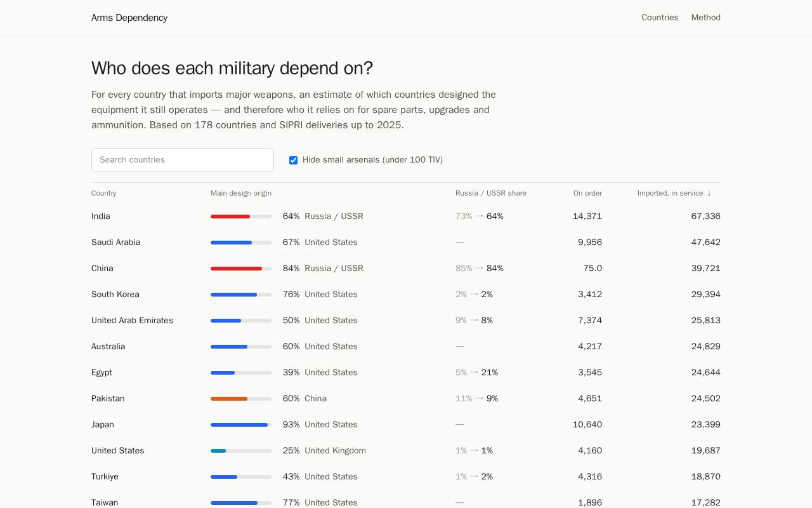The width and height of the screenshot is (812, 508).
Task: Open the Australia country row
Action: [x=406, y=347]
